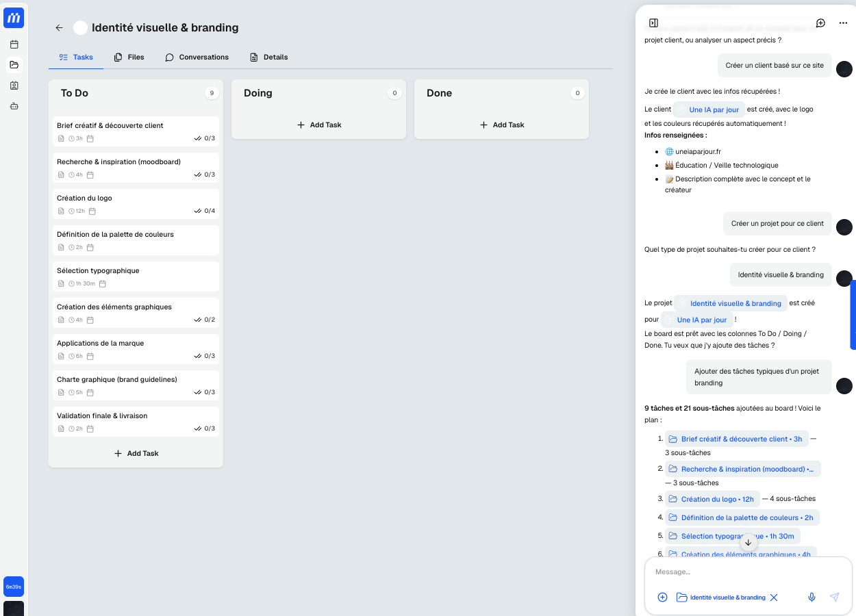Remove the Identité visuelle & branding context tag
Image resolution: width=856 pixels, height=616 pixels.
point(774,598)
